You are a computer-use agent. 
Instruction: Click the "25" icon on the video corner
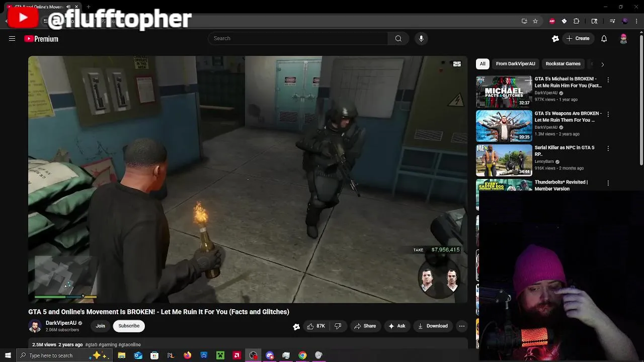(457, 64)
